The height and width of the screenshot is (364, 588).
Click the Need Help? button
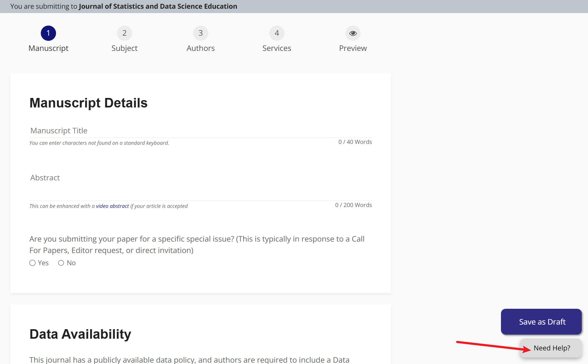pyautogui.click(x=552, y=348)
